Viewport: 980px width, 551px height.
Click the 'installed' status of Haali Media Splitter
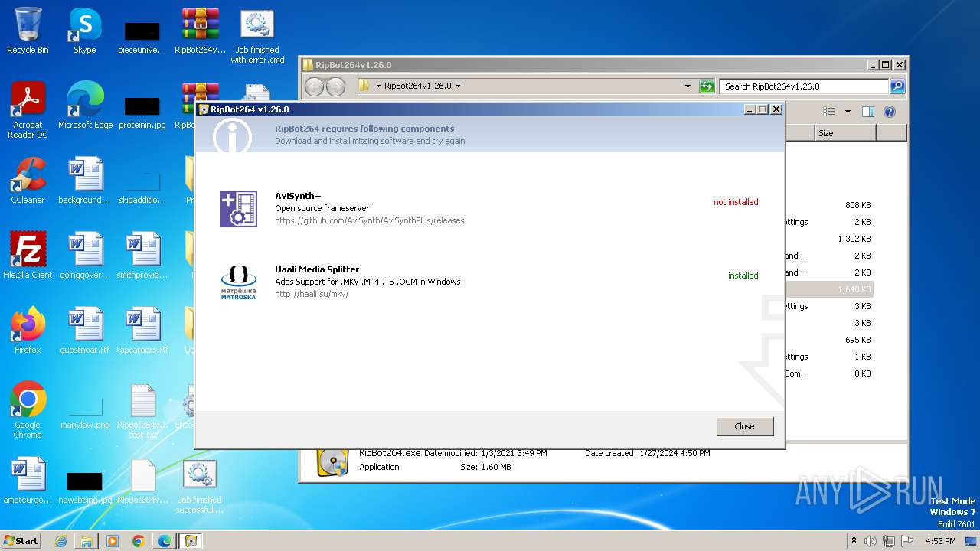click(743, 275)
